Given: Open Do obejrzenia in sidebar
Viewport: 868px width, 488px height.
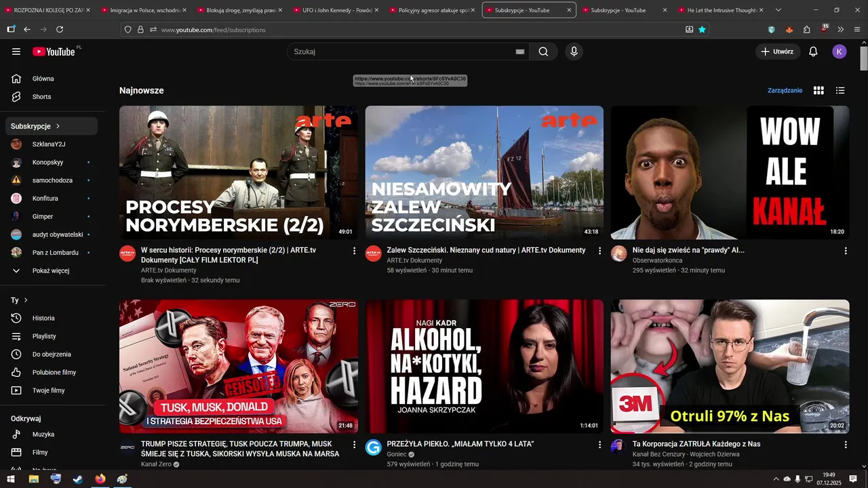Looking at the screenshot, I should tap(52, 354).
